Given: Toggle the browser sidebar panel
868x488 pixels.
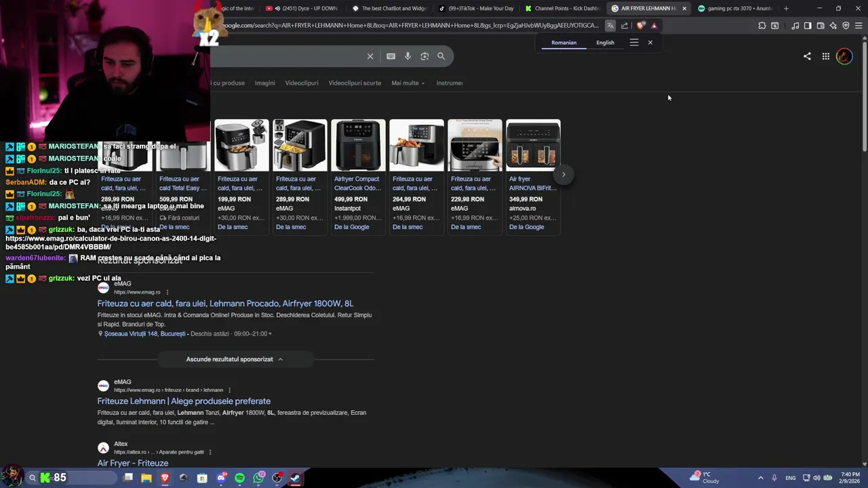Looking at the screenshot, I should [x=808, y=26].
